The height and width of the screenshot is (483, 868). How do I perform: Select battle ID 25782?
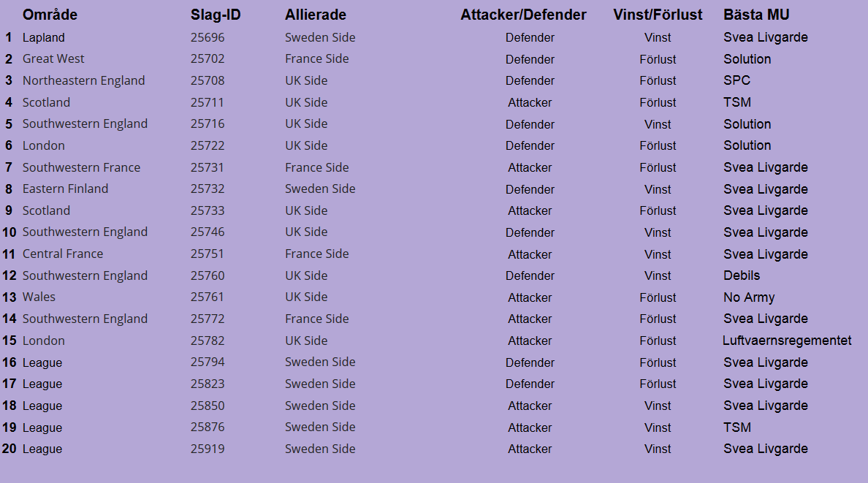point(208,341)
